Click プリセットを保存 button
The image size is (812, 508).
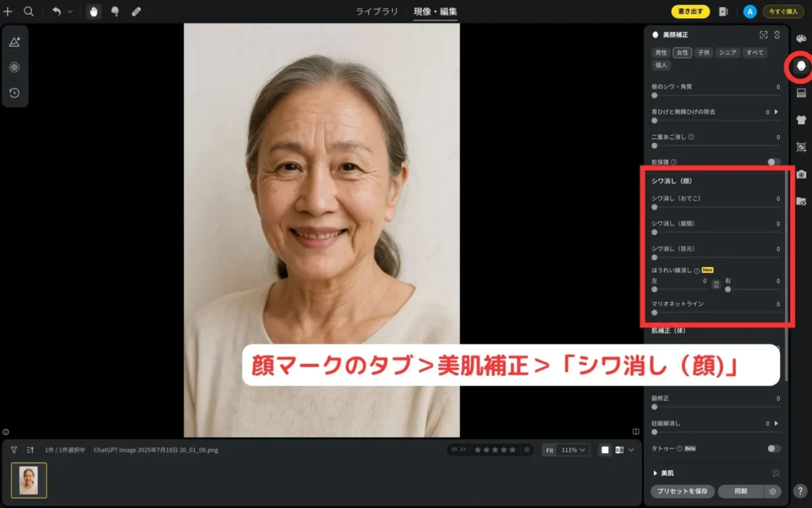(682, 491)
